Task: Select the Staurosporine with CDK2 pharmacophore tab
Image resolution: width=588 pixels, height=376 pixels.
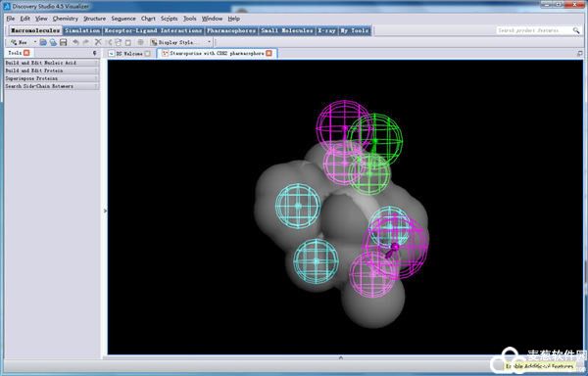Action: coord(217,54)
